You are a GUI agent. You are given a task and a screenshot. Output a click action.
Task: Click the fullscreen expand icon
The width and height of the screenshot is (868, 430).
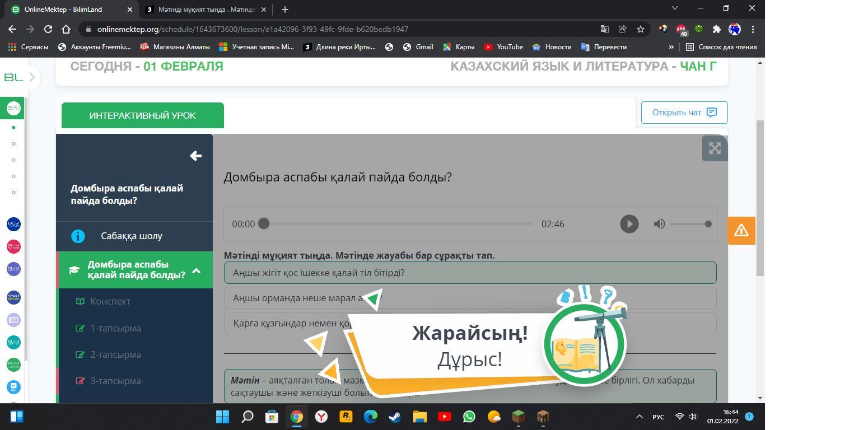(x=715, y=148)
